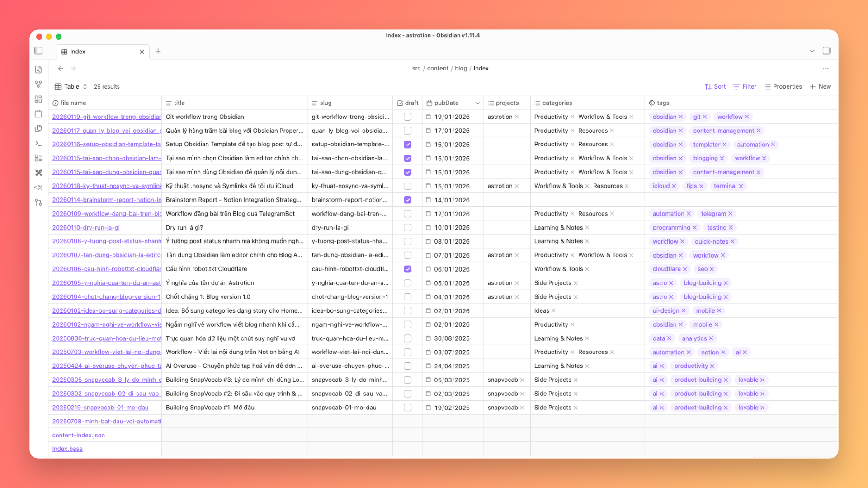The image size is (868, 488).
Task: Open the Git source control icon
Action: coord(38,202)
